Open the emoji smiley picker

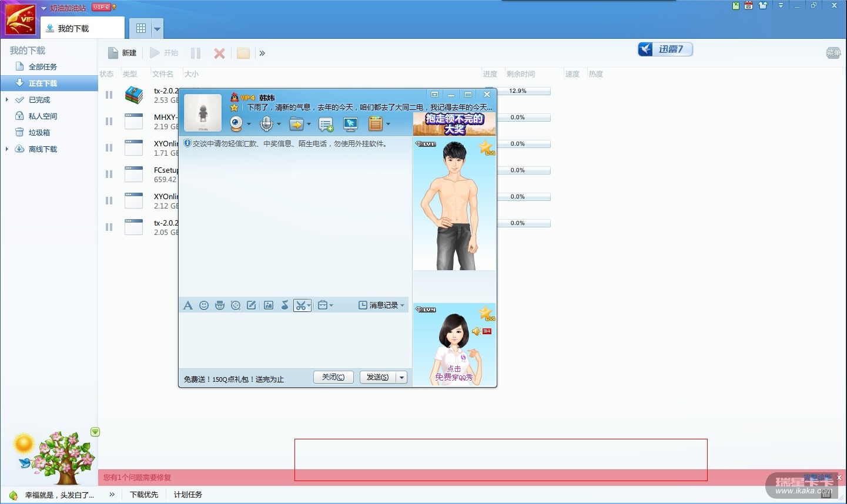(x=204, y=305)
